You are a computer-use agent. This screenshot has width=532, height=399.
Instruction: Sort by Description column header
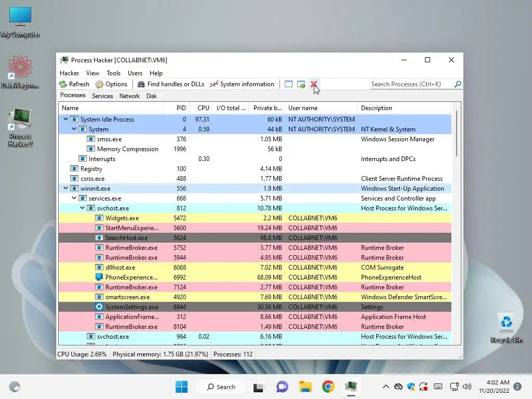[x=404, y=108]
